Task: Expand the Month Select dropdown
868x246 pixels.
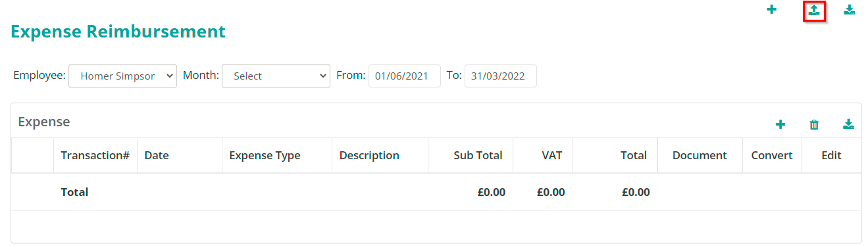Action: (276, 76)
